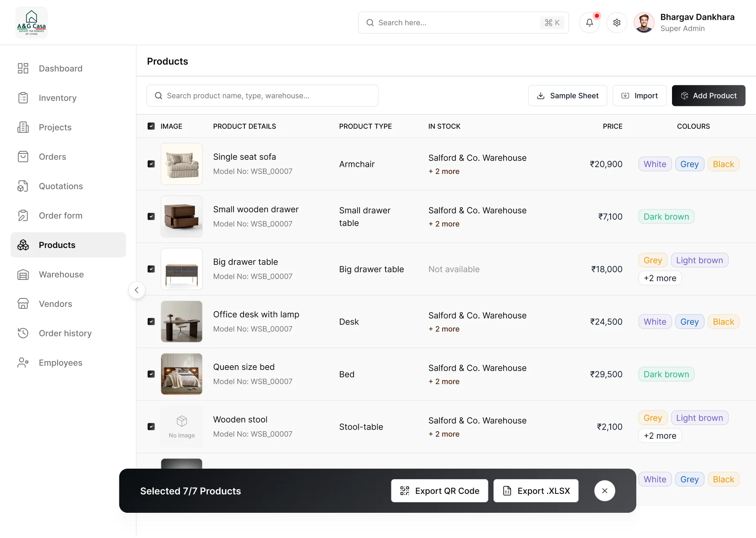
Task: Click the Dashboard grid icon
Action: click(x=23, y=69)
